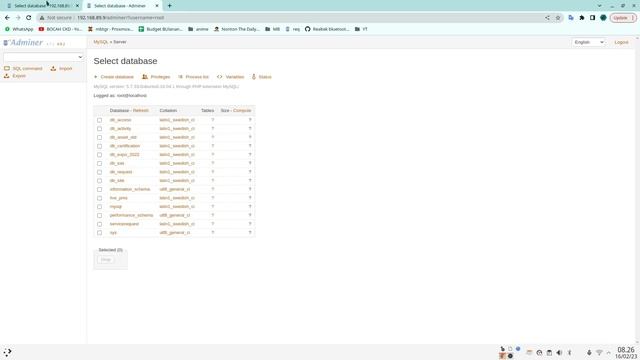Open the req bookmark
The height and width of the screenshot is (360, 640).
(x=293, y=29)
